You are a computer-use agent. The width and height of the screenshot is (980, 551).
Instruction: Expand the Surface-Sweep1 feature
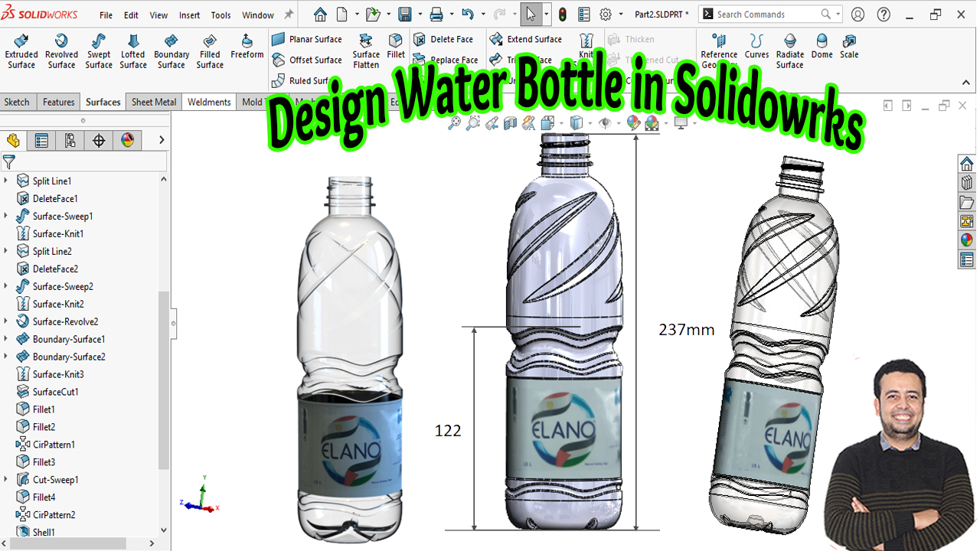[x=6, y=216]
